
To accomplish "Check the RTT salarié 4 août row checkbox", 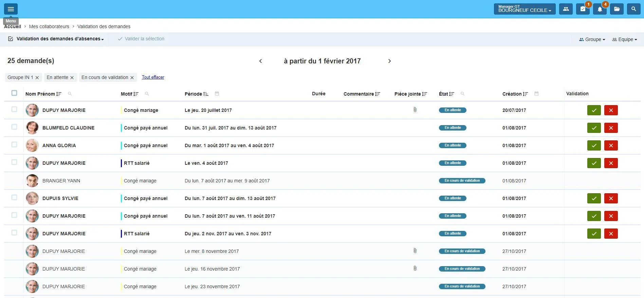I will (14, 162).
